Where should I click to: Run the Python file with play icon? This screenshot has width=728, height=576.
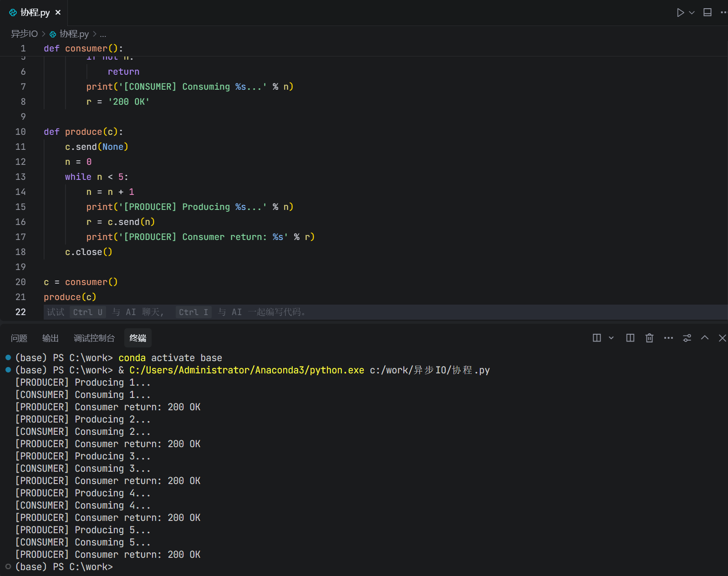point(680,13)
